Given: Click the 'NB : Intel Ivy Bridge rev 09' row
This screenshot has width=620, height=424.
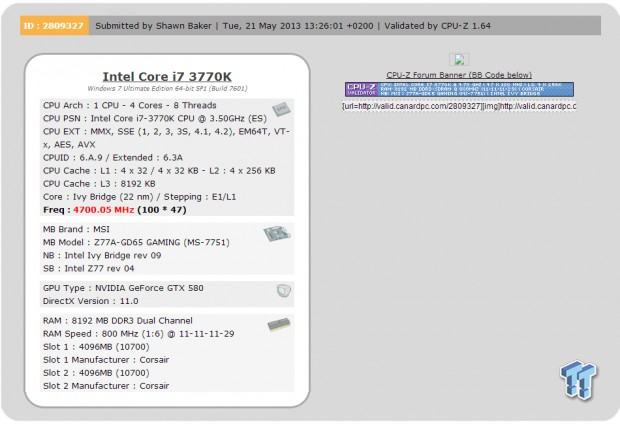Looking at the screenshot, I should 102,255.
